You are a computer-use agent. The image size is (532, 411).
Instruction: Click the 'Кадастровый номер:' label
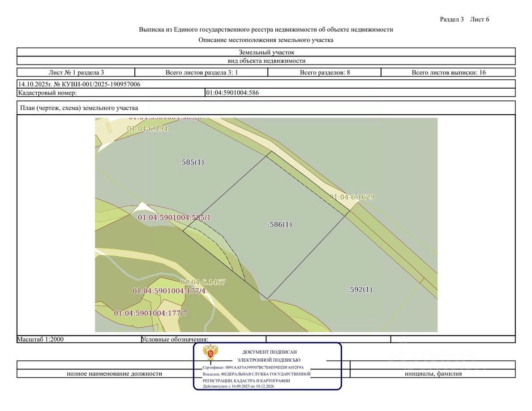(x=47, y=93)
